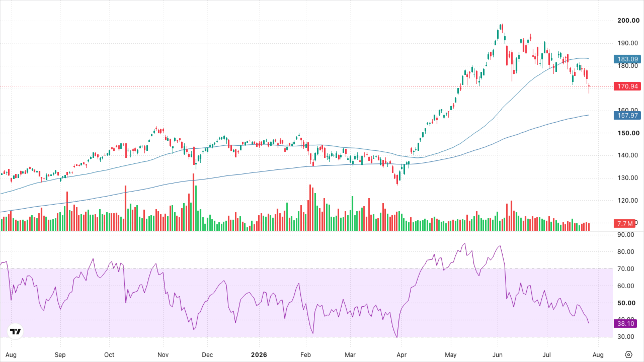Click the 7.7 M volume label
This screenshot has height=362, width=644.
click(x=624, y=223)
